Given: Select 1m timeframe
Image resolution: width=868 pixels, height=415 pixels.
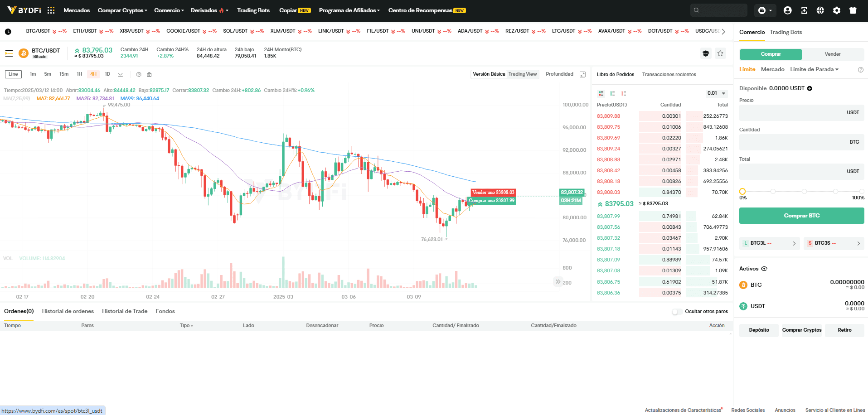Looking at the screenshot, I should click(33, 74).
